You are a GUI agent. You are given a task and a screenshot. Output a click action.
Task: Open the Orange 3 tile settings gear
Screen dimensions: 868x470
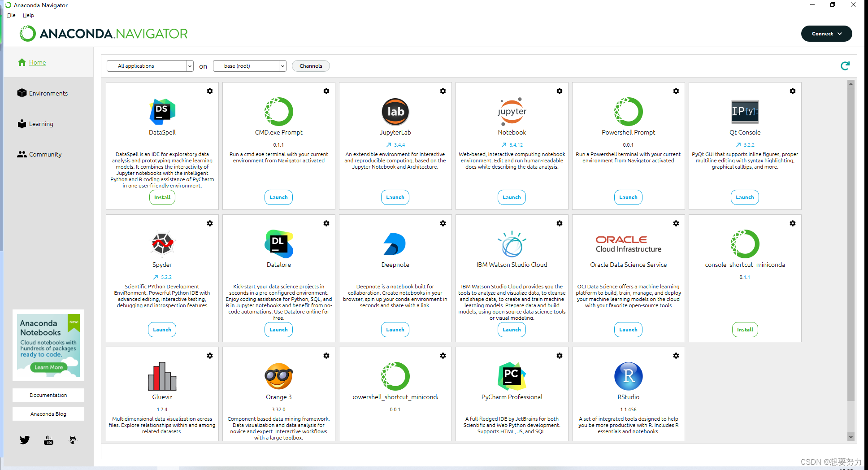coord(326,356)
